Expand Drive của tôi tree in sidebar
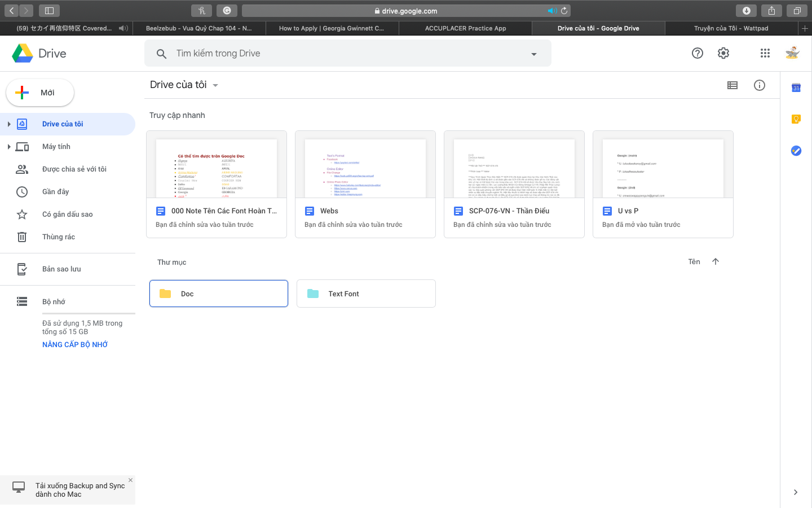The image size is (812, 508). click(x=9, y=124)
